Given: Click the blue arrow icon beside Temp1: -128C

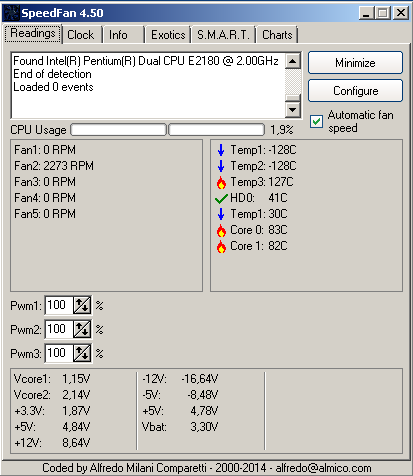Looking at the screenshot, I should [x=221, y=150].
